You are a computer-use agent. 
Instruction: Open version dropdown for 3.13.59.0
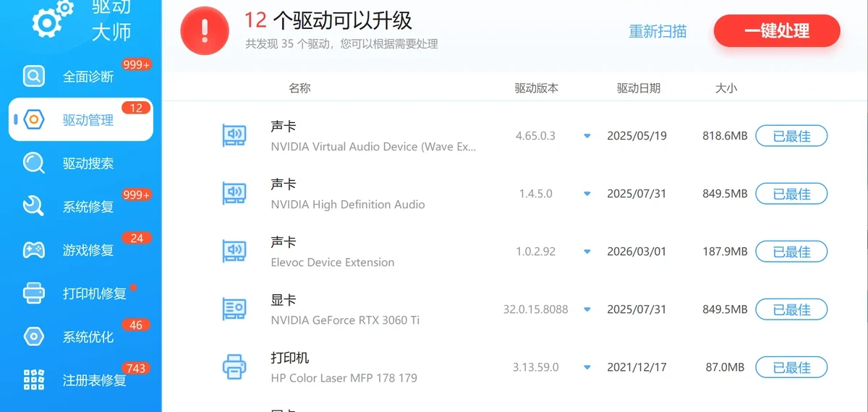coord(587,367)
